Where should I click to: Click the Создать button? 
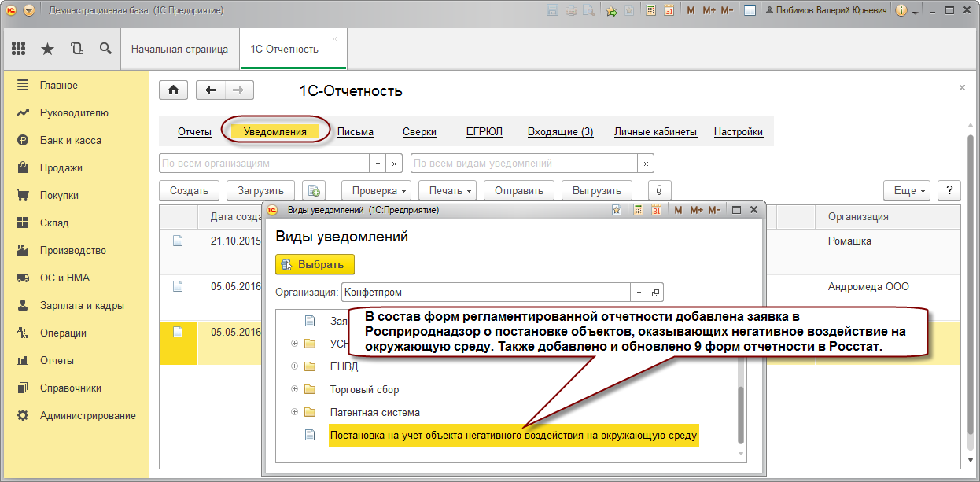pos(189,190)
